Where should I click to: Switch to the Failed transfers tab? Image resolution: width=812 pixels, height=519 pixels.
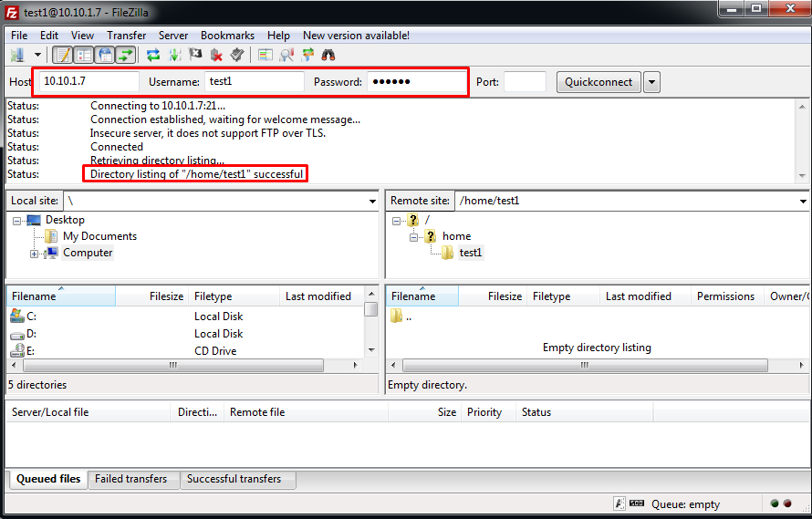click(x=131, y=479)
